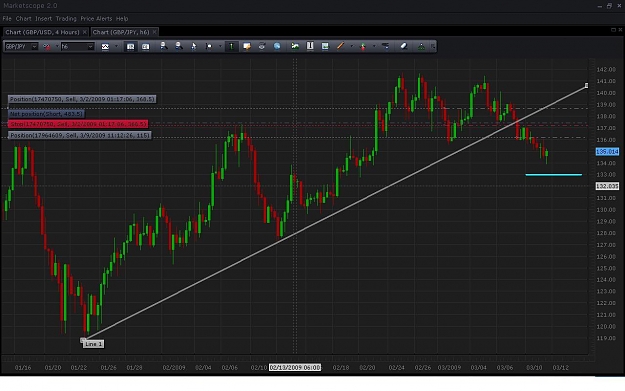This screenshot has height=391, width=625.
Task: Click the green triangle icon at toolbar end
Action: [x=421, y=47]
